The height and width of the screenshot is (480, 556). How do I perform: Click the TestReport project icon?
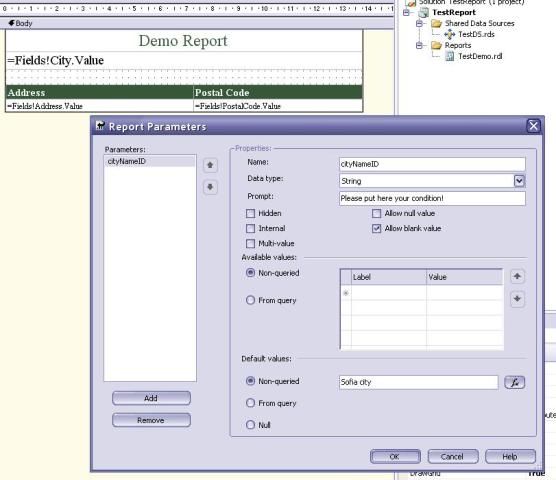point(423,12)
